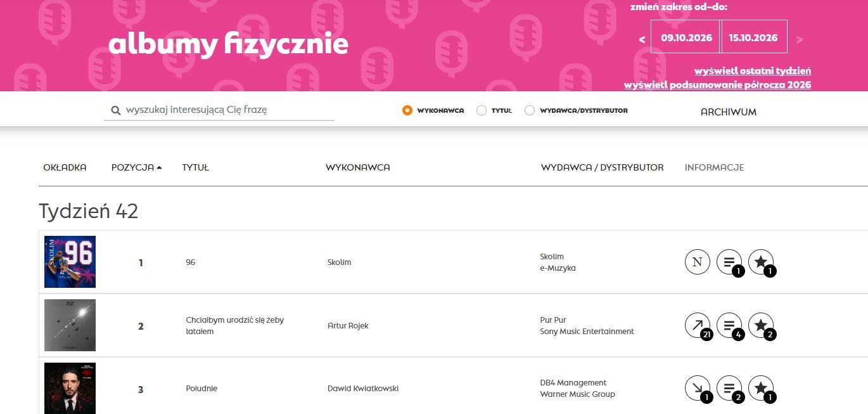Screen dimensions: 868x414
Task: Click the up-arrow position change icon for Artur Rojek
Action: point(698,325)
